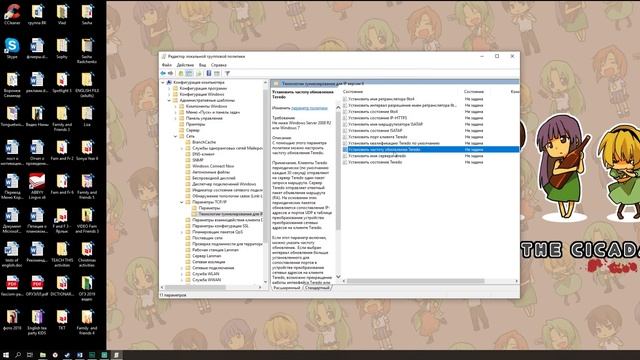The image size is (640, 360).
Task: Click the Back arrow toolbar icon
Action: [164, 73]
